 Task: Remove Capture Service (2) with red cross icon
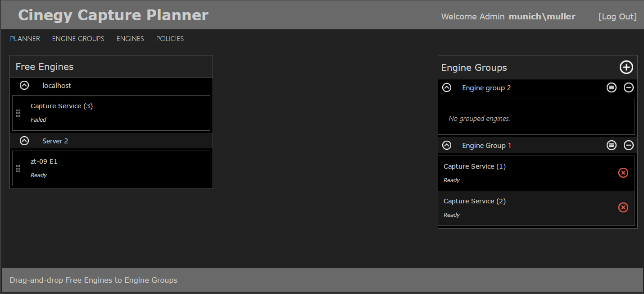point(623,207)
